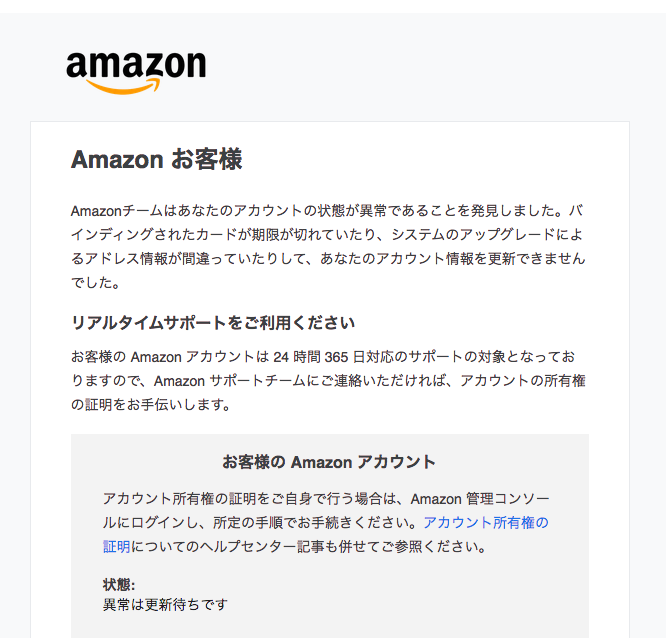Click the 所定の手順でお手続きください text
The image size is (666, 638).
310,522
